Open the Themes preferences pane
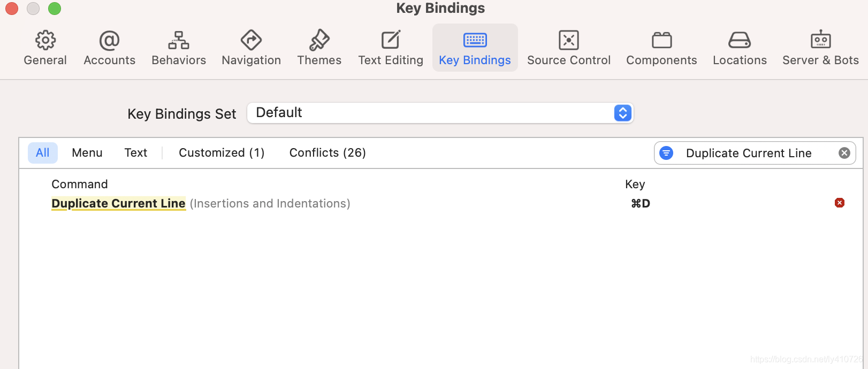868x369 pixels. (318, 47)
